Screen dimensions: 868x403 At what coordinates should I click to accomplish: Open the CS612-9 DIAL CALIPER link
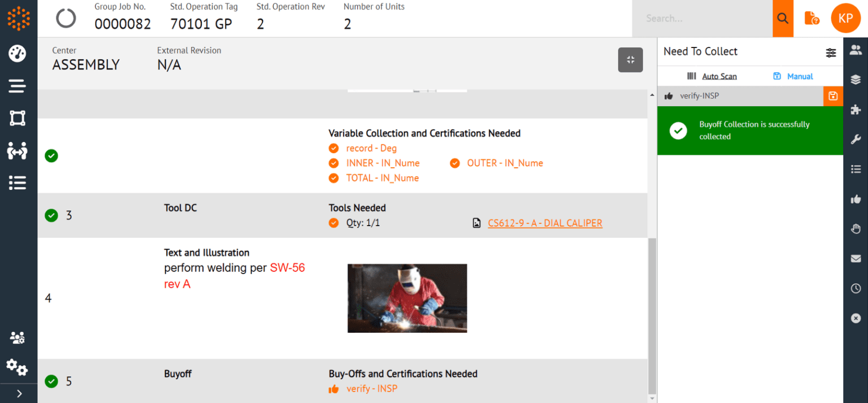point(545,223)
